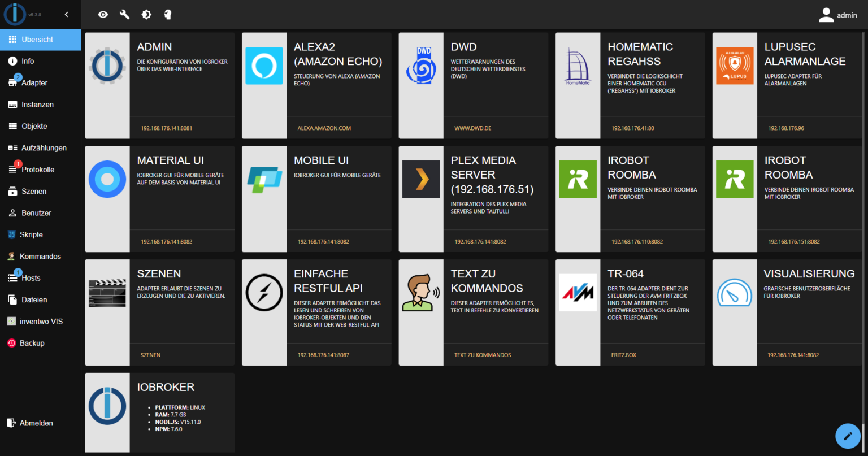This screenshot has height=456, width=868.
Task: Select the wrench settings icon in the toolbar
Action: pos(124,15)
